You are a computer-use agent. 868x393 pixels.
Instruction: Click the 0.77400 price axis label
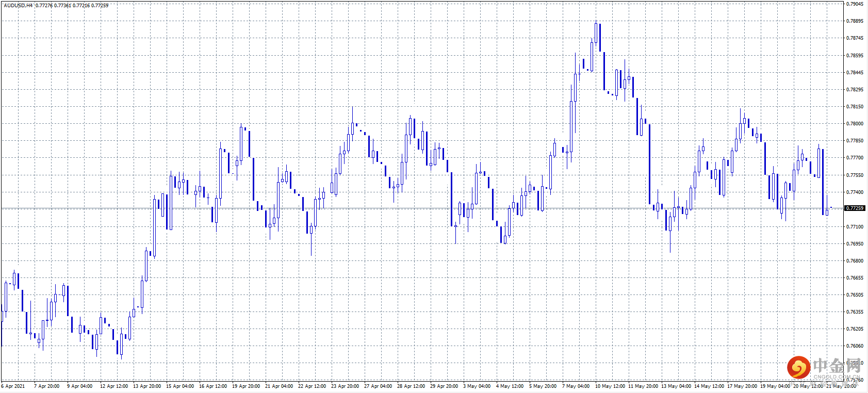(855, 192)
